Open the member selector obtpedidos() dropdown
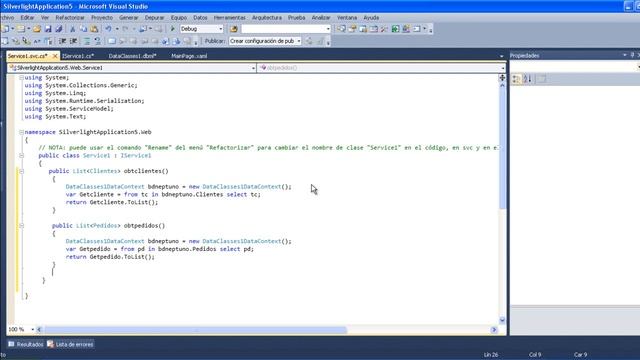640x360 pixels. click(502, 68)
